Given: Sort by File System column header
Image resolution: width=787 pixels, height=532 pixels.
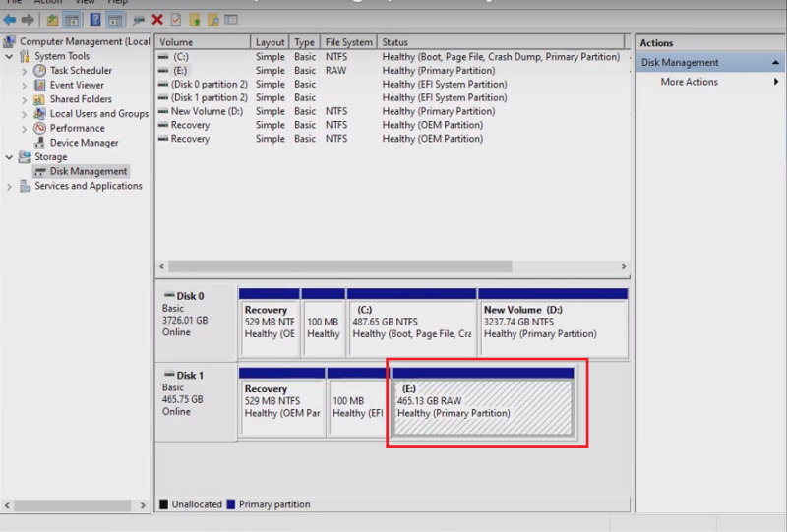Looking at the screenshot, I should (348, 42).
